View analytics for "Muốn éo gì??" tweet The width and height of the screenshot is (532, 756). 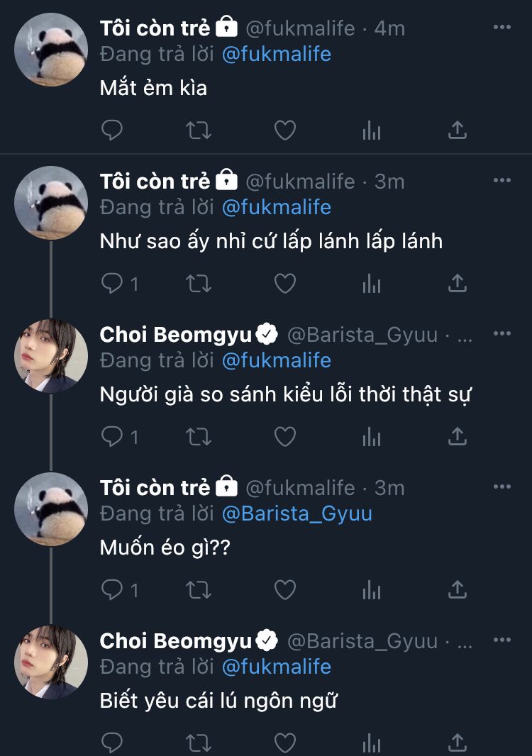tap(372, 590)
